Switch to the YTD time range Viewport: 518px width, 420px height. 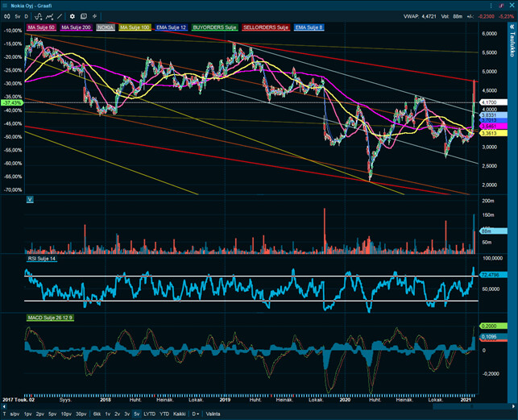[x=164, y=414]
